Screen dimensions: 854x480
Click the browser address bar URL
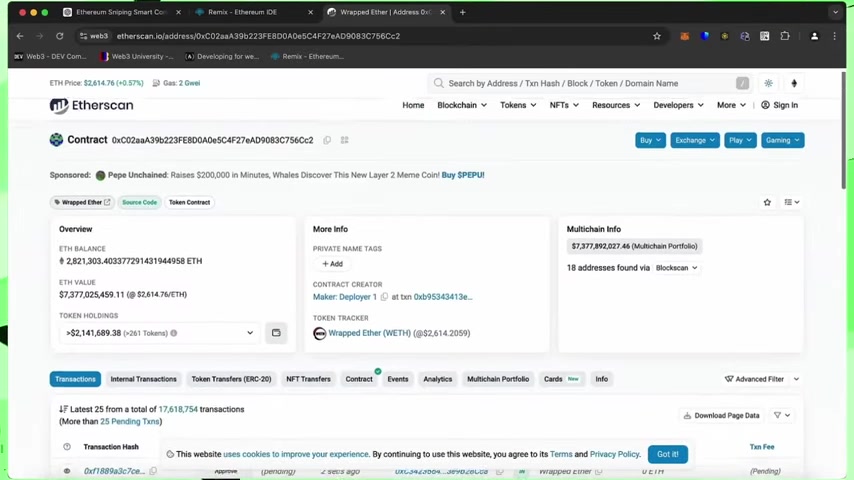pos(258,36)
